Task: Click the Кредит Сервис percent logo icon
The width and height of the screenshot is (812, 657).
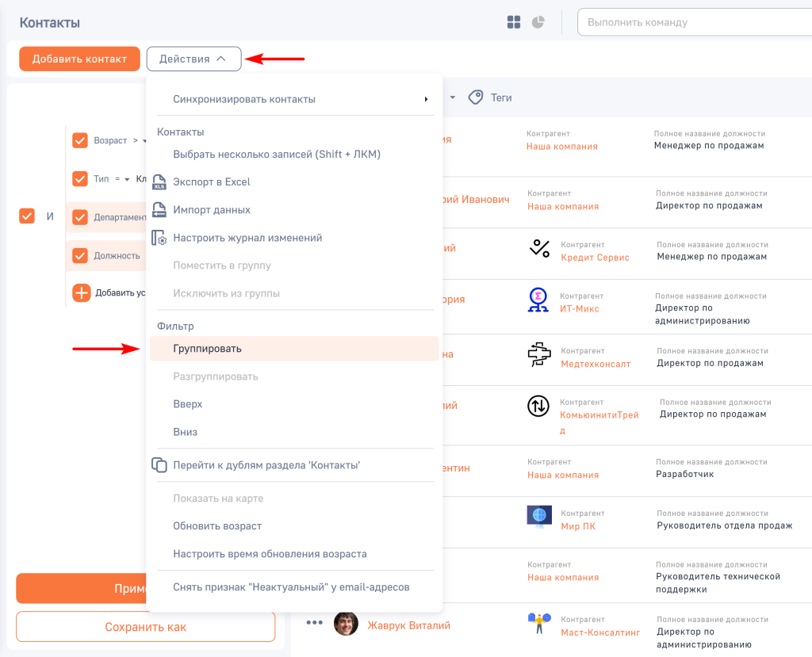Action: point(539,249)
